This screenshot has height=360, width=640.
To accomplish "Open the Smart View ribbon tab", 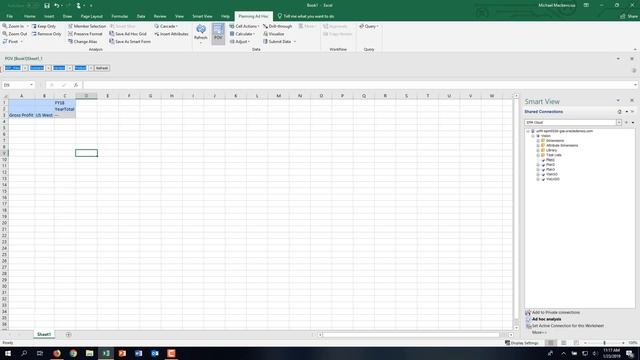I will [202, 16].
